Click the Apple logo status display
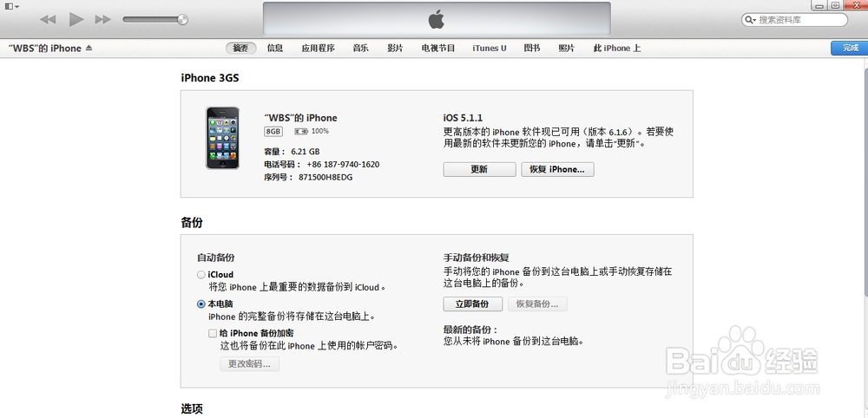868x418 pixels. [437, 19]
